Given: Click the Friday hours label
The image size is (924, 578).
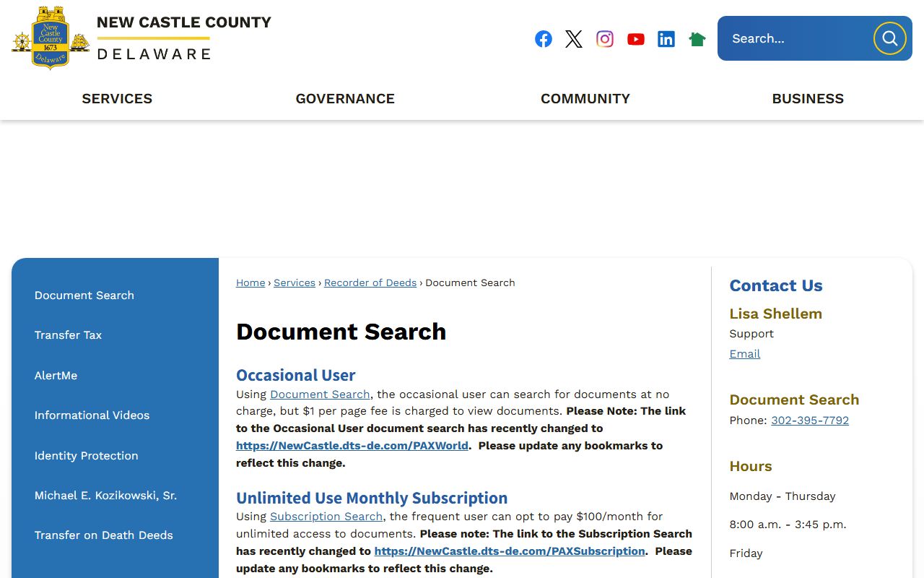Looking at the screenshot, I should pos(746,553).
